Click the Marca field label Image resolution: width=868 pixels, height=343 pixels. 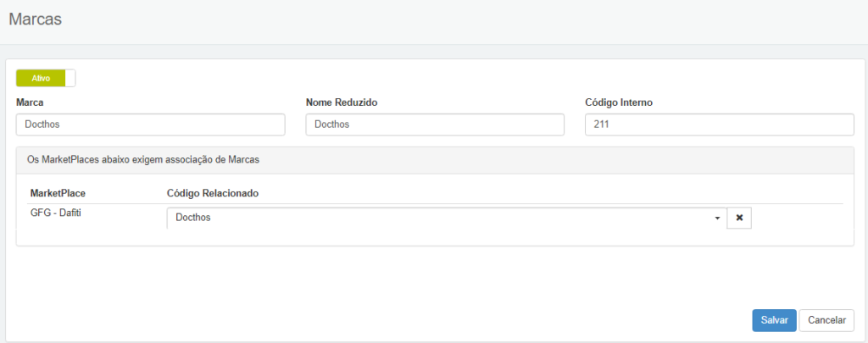(30, 103)
